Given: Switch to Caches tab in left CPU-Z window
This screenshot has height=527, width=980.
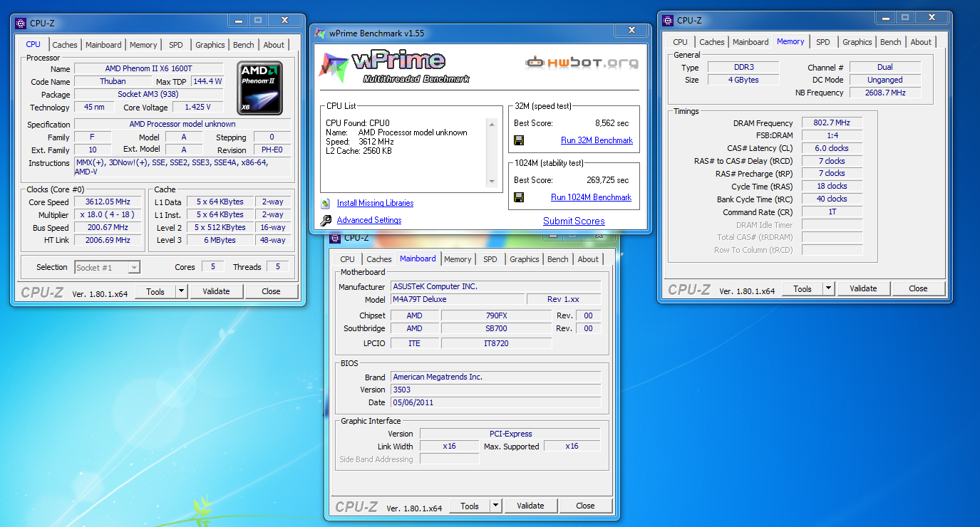Looking at the screenshot, I should click(65, 45).
